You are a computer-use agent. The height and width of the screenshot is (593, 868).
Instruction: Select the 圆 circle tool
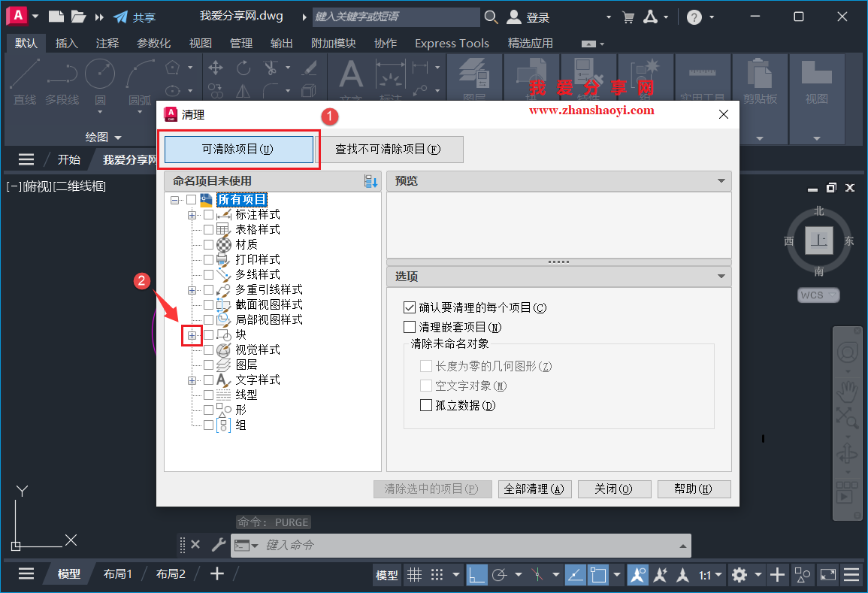point(100,82)
